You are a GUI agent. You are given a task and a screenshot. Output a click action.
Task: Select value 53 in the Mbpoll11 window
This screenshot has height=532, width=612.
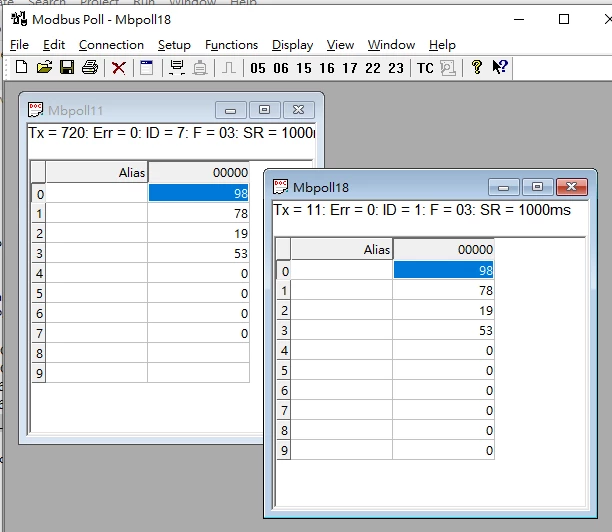click(198, 253)
